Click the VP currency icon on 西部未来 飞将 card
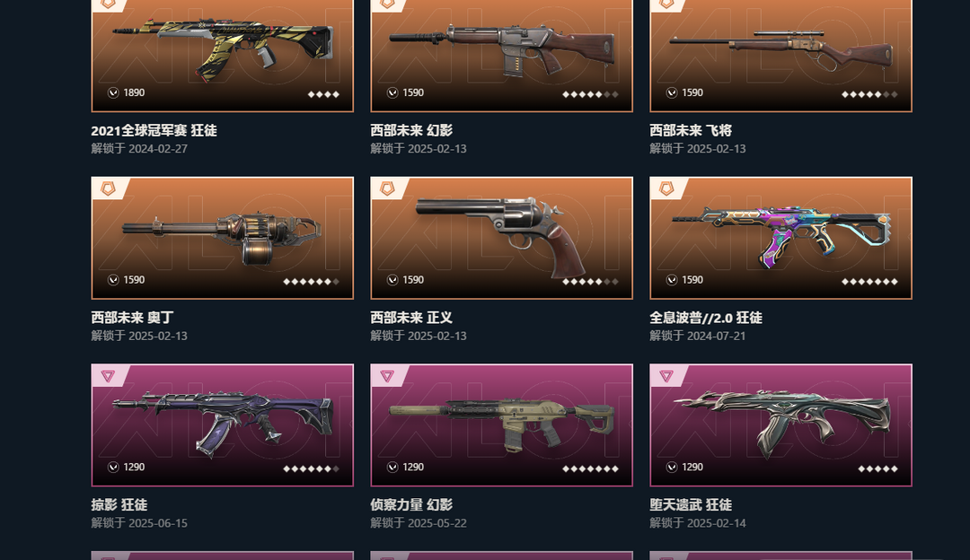The width and height of the screenshot is (970, 560). 672,92
